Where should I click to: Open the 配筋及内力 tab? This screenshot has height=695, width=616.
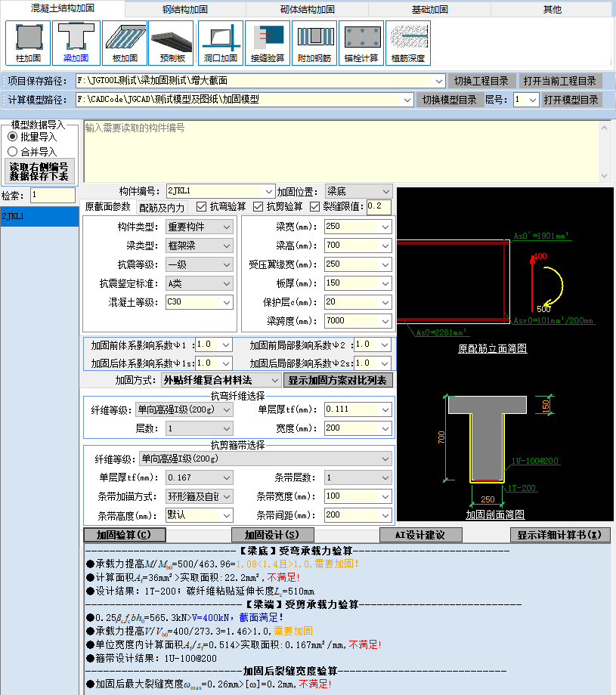point(162,207)
